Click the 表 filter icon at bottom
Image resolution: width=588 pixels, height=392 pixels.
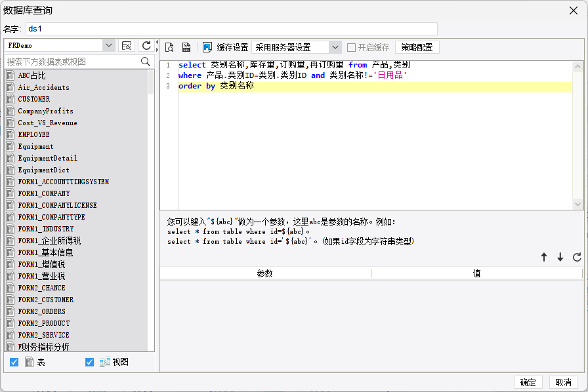30,362
